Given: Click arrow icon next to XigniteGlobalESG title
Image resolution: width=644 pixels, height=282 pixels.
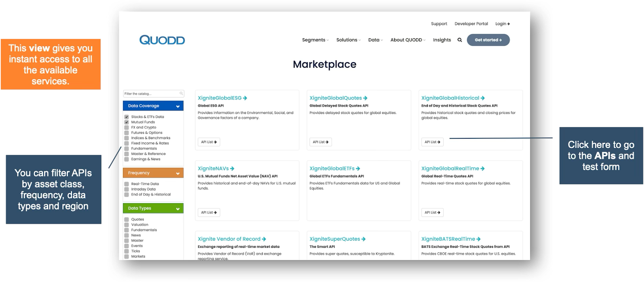Looking at the screenshot, I should [x=245, y=98].
